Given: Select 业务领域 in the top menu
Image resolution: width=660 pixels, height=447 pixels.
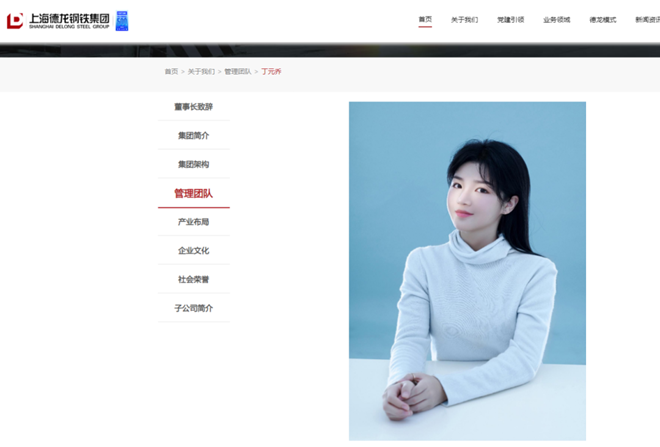Looking at the screenshot, I should 556,20.
